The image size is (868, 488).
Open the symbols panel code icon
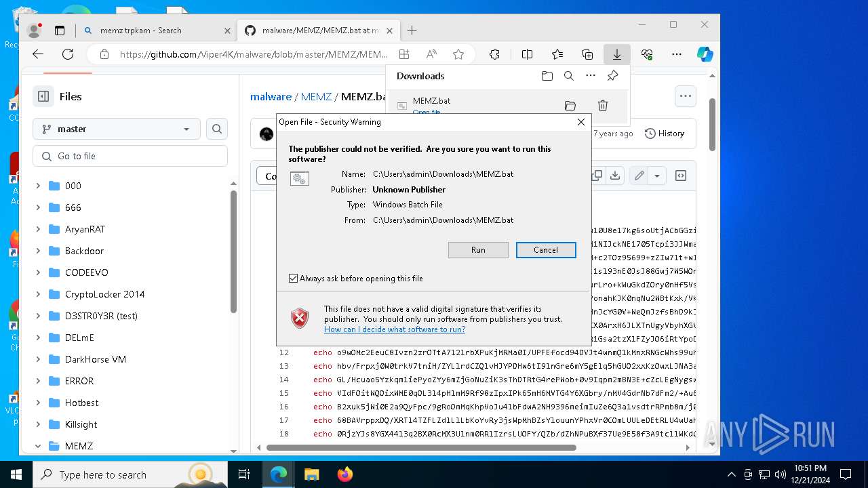[681, 176]
